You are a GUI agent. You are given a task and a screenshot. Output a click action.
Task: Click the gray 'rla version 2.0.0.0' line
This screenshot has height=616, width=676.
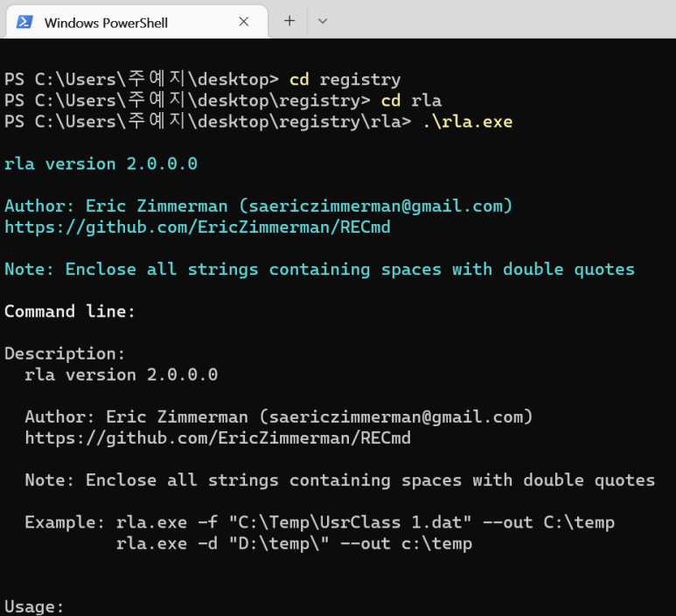tap(122, 374)
